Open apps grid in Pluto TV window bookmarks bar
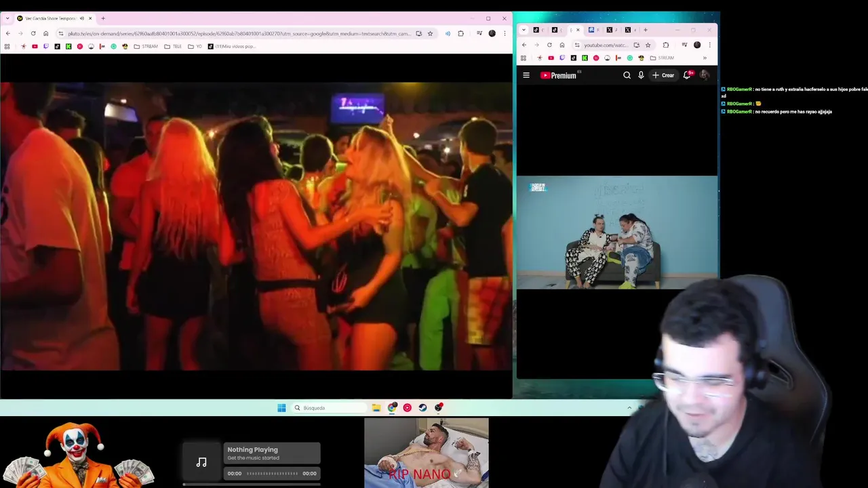This screenshot has width=868, height=488. pyautogui.click(x=7, y=46)
